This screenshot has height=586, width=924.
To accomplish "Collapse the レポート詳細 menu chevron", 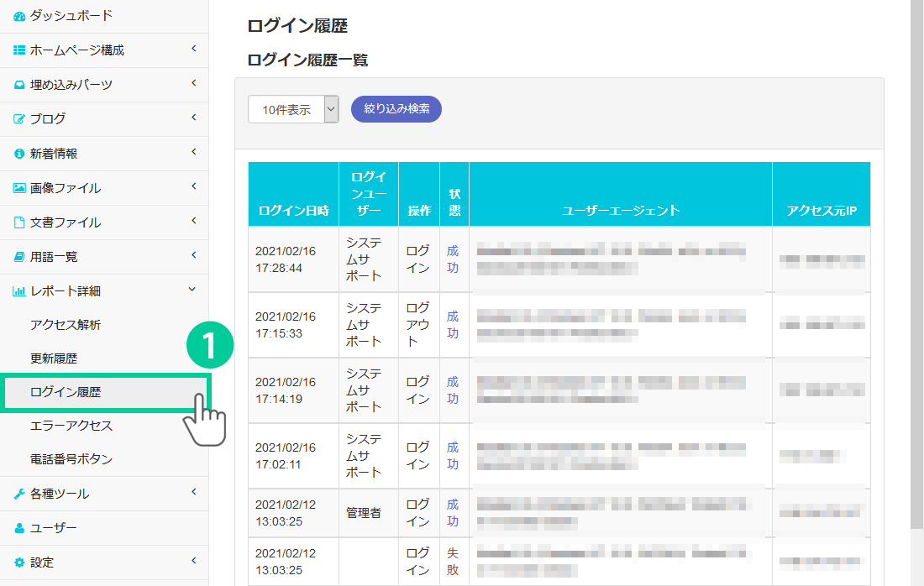I will coord(192,290).
